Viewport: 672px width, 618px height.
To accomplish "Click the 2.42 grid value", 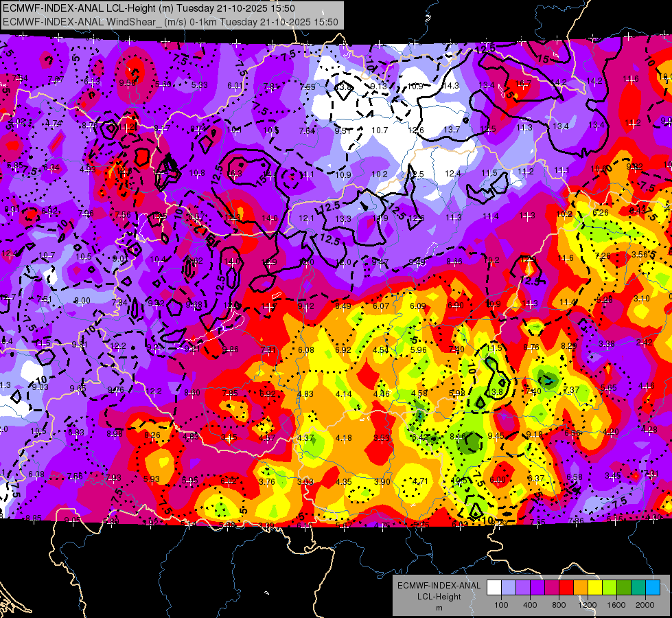I will [645, 342].
